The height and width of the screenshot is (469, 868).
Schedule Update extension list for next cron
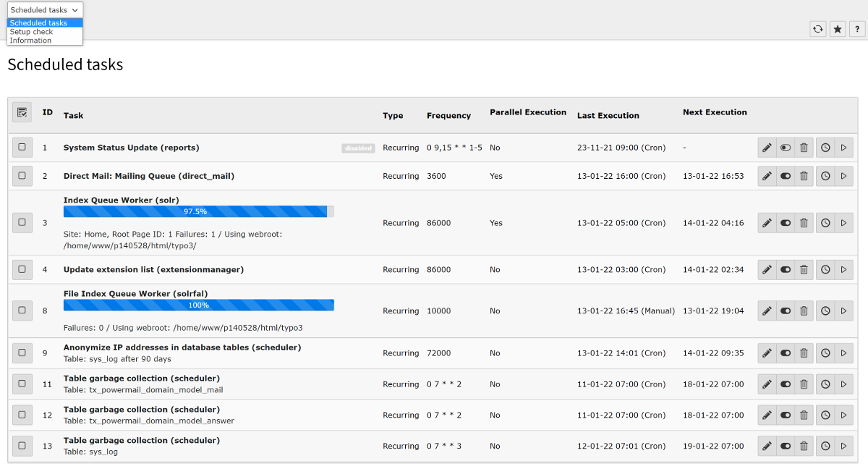825,269
